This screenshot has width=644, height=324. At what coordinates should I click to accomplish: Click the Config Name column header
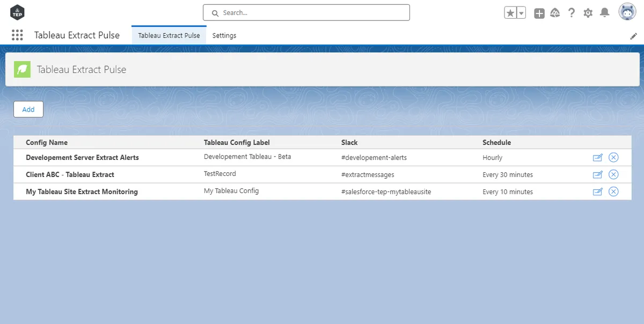tap(47, 143)
